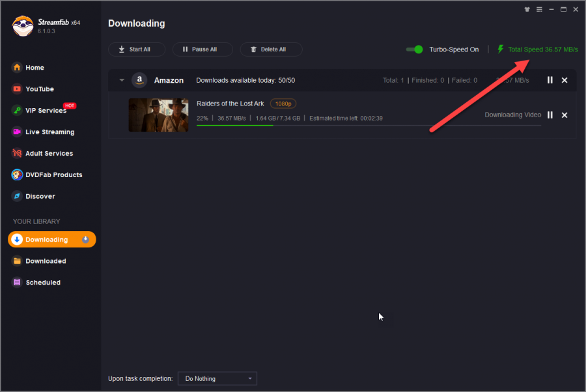Viewport: 586px width, 392px height.
Task: Click the StreamFab sloth logo
Action: [x=22, y=26]
